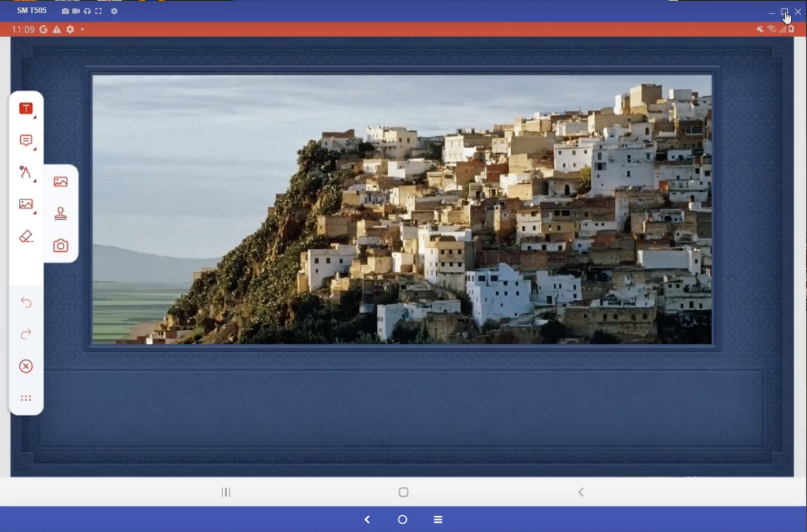This screenshot has height=532, width=807.
Task: Click the hillside town photo
Action: point(402,209)
